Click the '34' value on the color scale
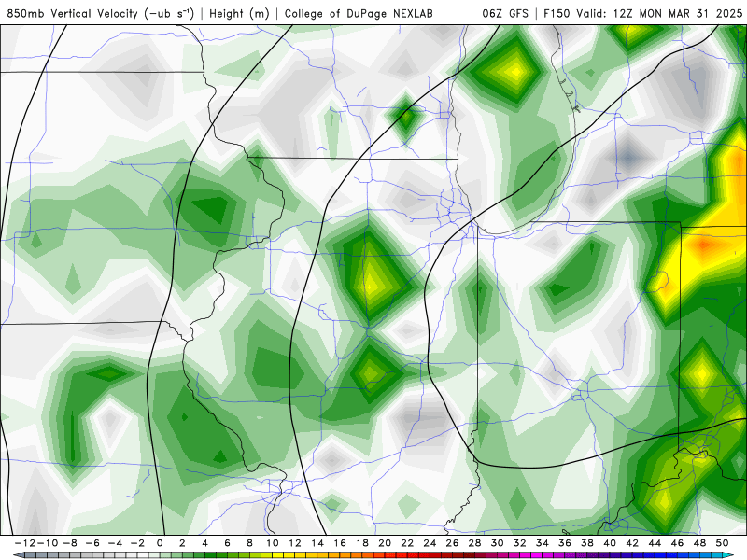This screenshot has height=560, width=747. point(543,543)
